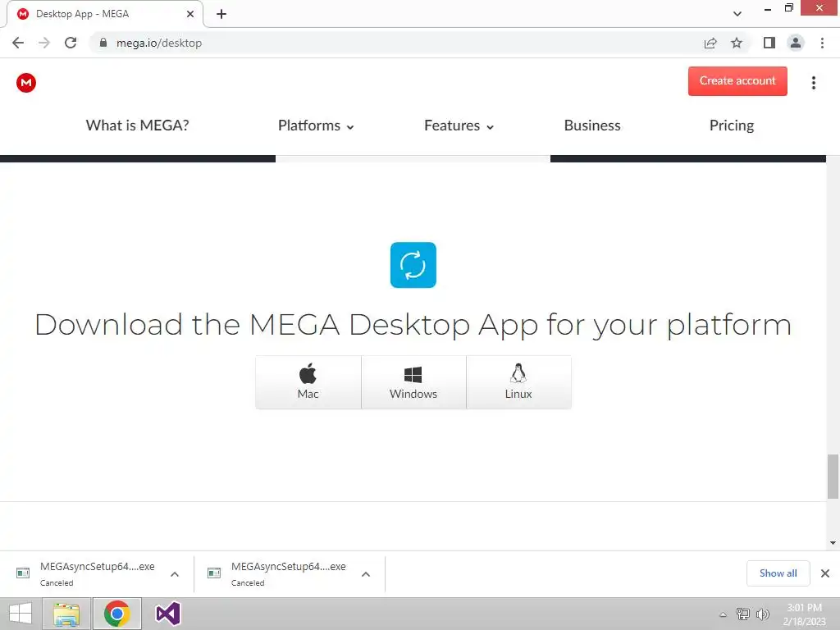The height and width of the screenshot is (630, 840).
Task: Expand the Features menu
Action: point(459,126)
